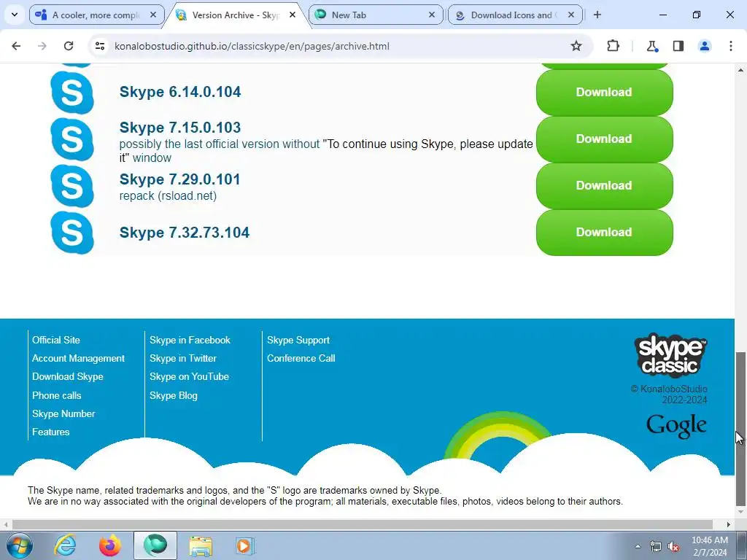Close the 'A cooler, more compl...' tab
This screenshot has height=560, width=747.
pos(153,15)
